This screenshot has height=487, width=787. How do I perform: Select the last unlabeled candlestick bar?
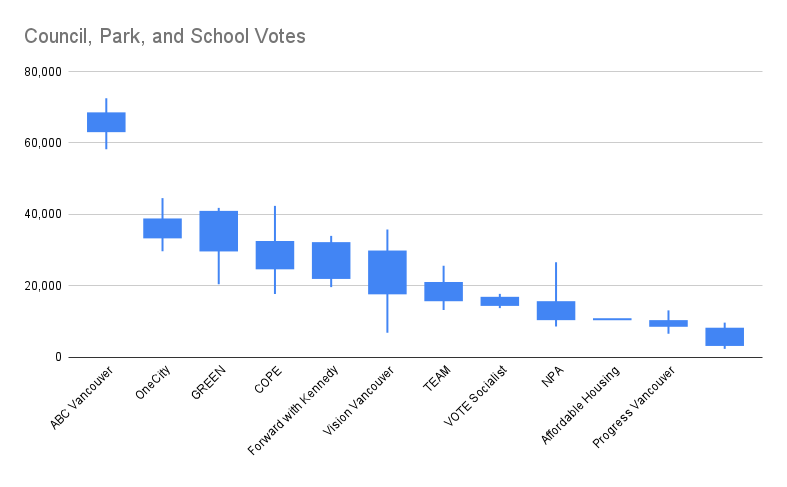724,337
